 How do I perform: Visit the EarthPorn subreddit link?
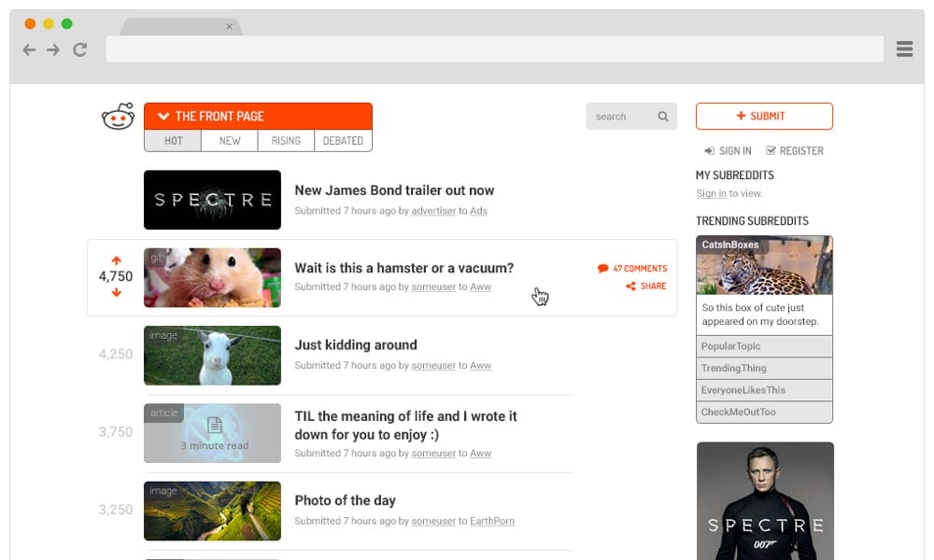[492, 520]
